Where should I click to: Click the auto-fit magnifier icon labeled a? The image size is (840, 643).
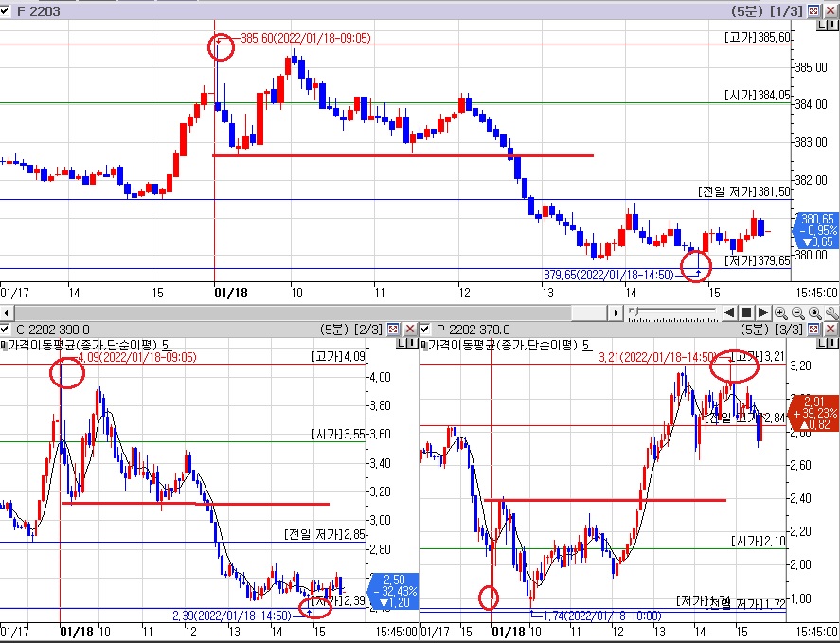coord(814,313)
